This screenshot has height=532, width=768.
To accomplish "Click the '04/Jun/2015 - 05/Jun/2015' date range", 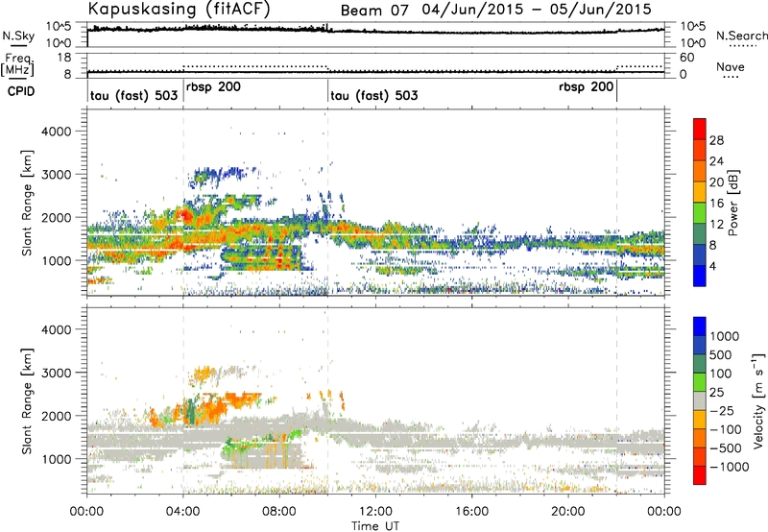I will tap(537, 10).
